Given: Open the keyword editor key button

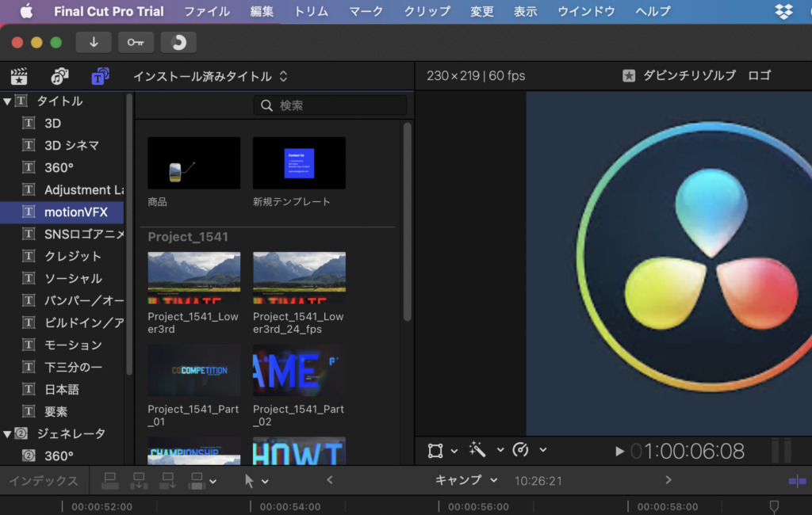Looking at the screenshot, I should point(136,43).
